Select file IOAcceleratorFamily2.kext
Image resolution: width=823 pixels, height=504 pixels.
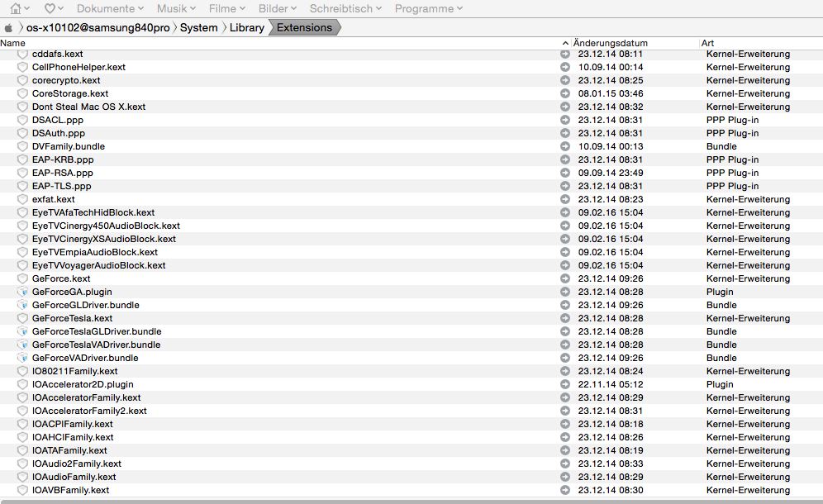(89, 411)
